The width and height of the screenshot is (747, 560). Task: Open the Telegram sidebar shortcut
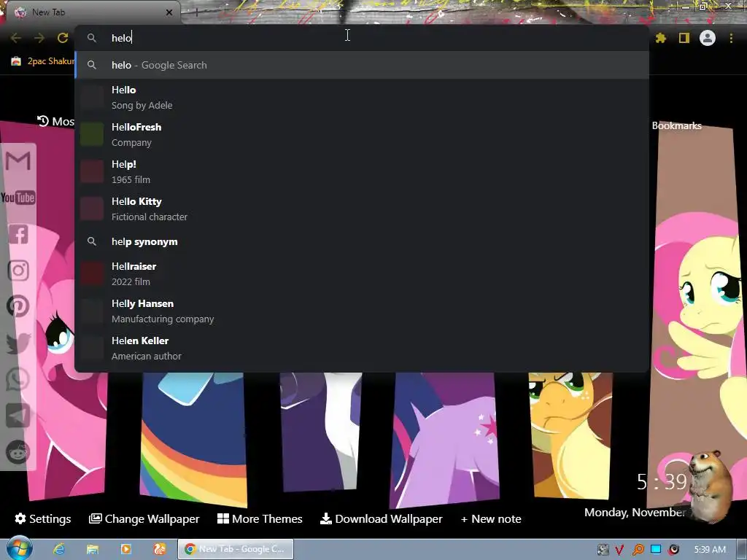tap(18, 416)
